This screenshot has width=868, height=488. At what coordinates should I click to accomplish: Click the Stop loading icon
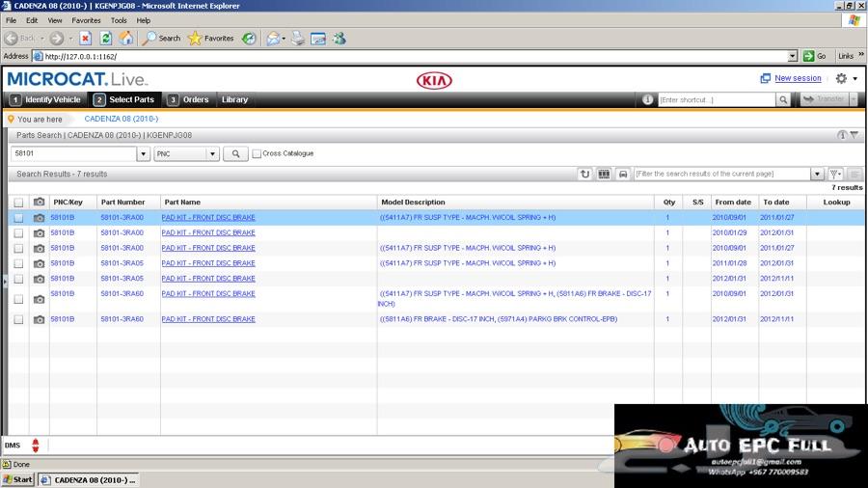pos(85,39)
